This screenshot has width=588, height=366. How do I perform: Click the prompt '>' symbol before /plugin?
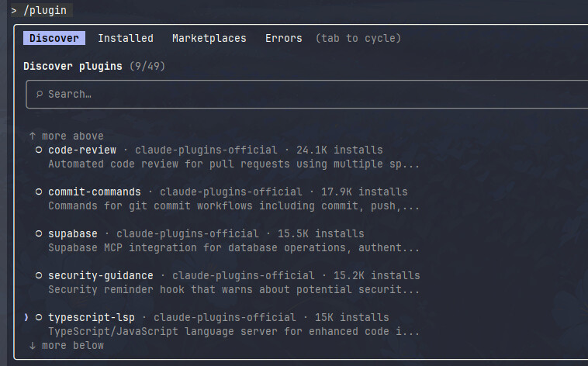pos(14,11)
